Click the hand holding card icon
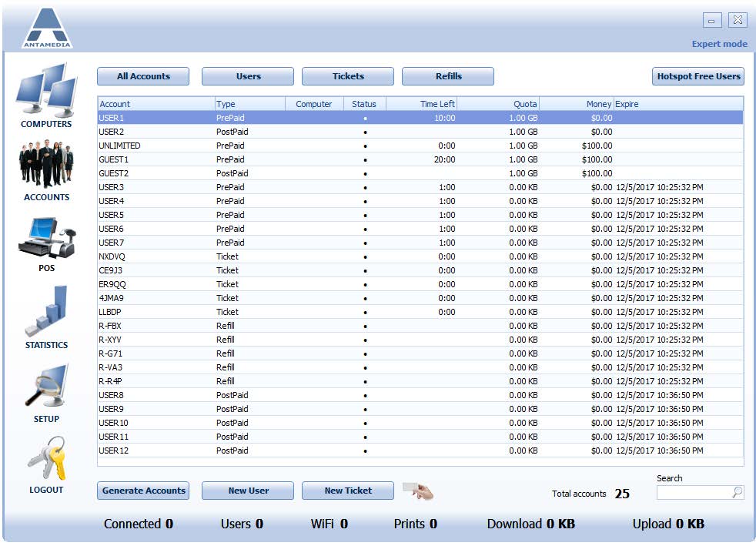 418,491
